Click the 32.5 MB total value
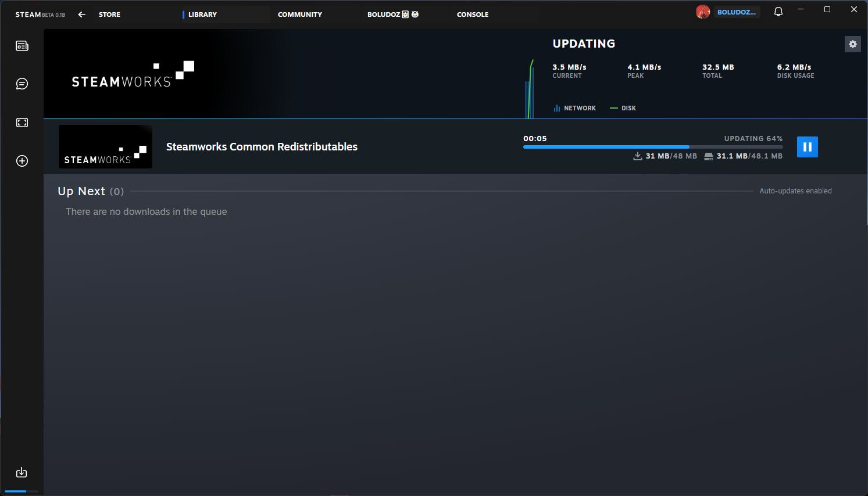 [718, 67]
